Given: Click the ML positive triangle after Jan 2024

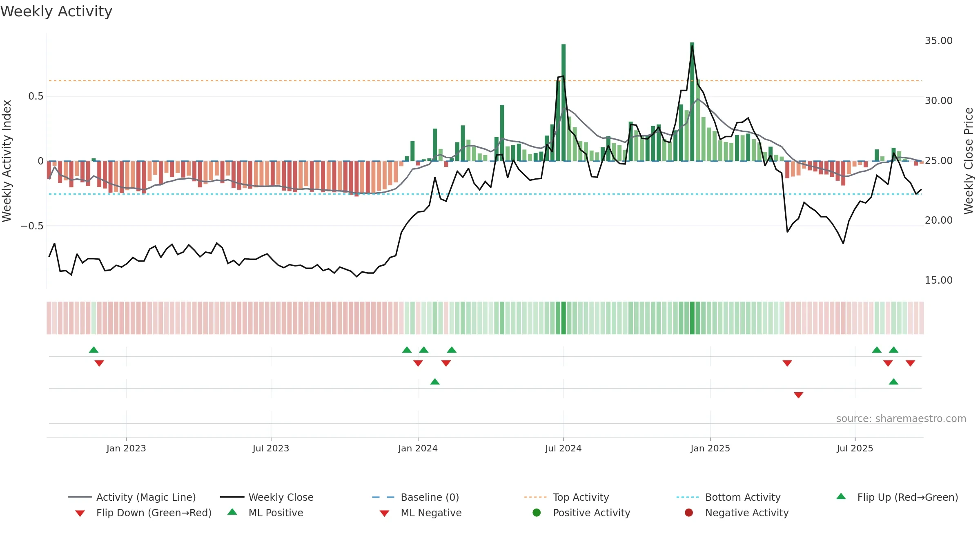Looking at the screenshot, I should pos(435,382).
